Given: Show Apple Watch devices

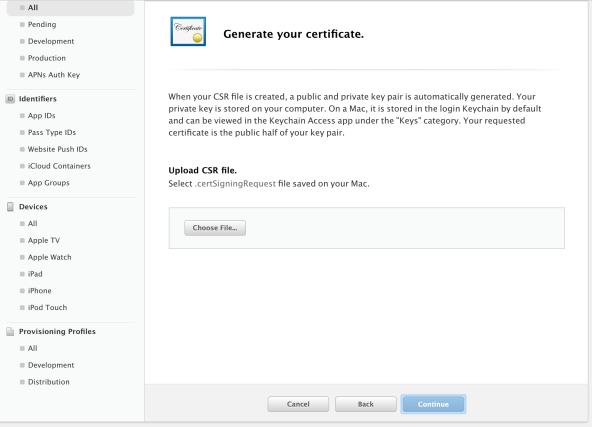Looking at the screenshot, I should (49, 257).
